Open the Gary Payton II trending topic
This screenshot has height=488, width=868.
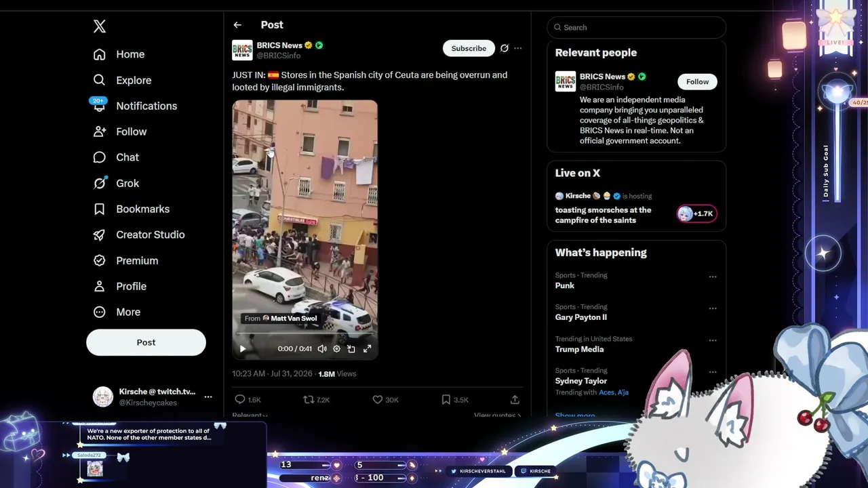581,317
